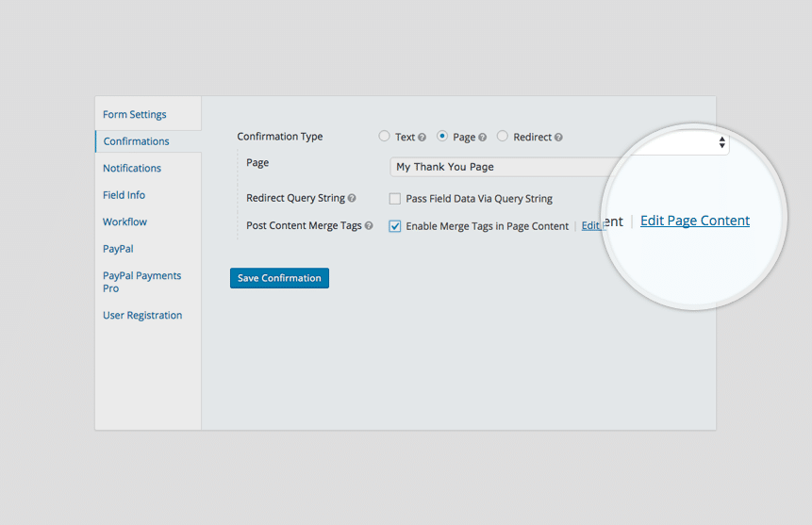Open the Form Settings tab
The image size is (812, 525).
[134, 115]
